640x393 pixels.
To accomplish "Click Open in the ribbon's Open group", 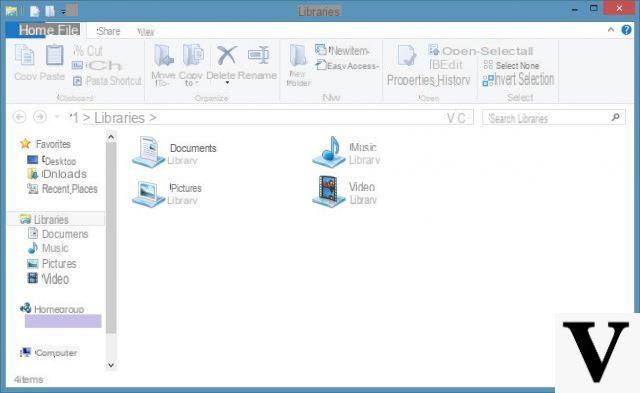I will (453, 51).
